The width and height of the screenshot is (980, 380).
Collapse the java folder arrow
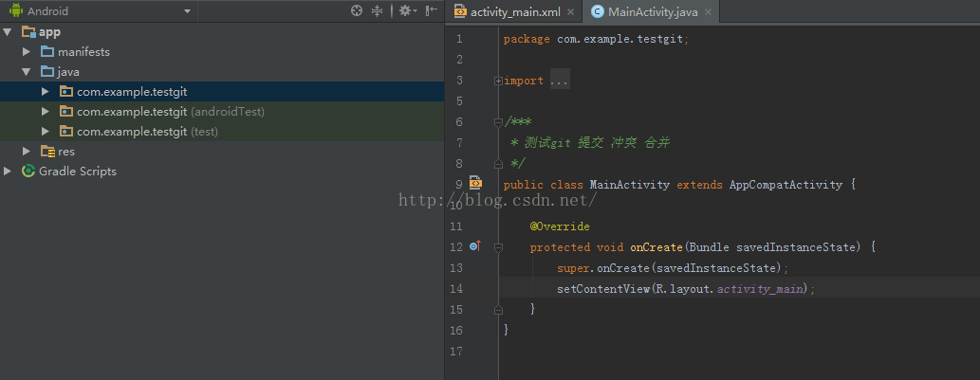[x=27, y=72]
